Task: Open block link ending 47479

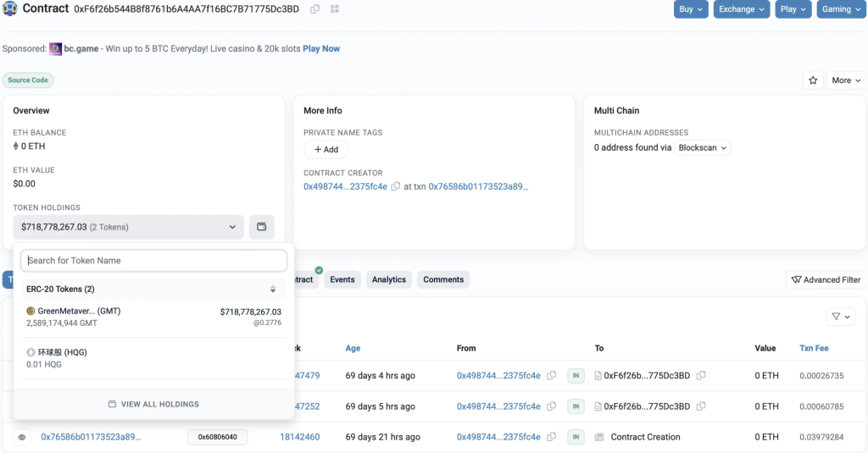Action: (x=307, y=376)
